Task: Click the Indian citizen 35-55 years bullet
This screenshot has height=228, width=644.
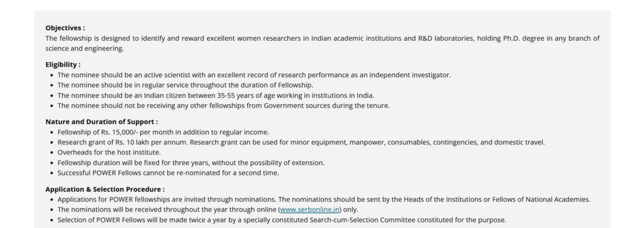Action: click(216, 95)
